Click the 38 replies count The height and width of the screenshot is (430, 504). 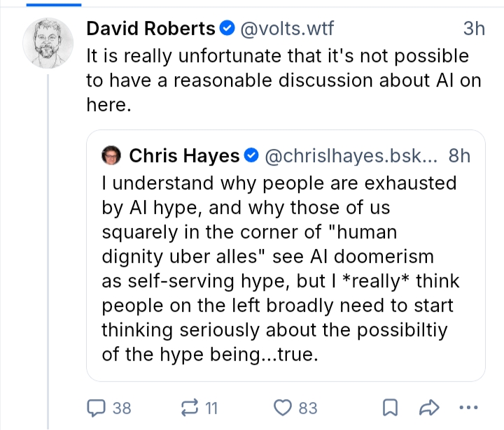pyautogui.click(x=122, y=408)
